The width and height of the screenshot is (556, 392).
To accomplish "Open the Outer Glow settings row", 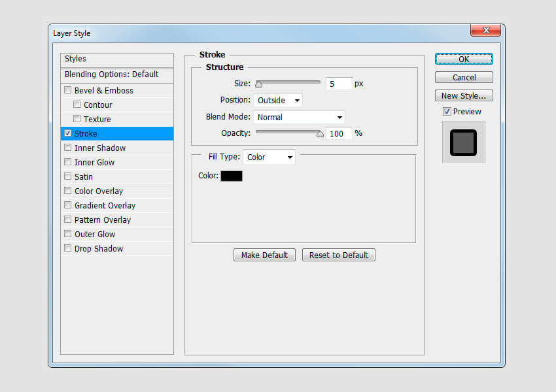I will tap(117, 234).
